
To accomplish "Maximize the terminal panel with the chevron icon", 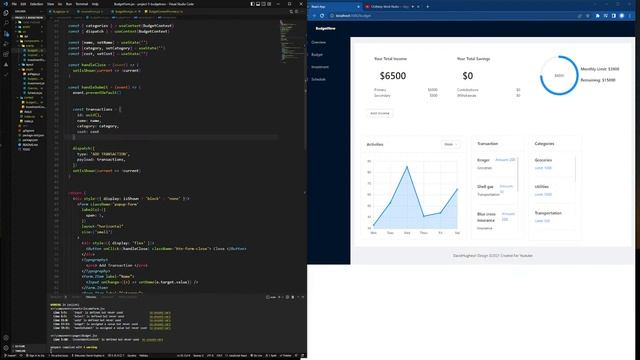I will pyautogui.click(x=298, y=297).
